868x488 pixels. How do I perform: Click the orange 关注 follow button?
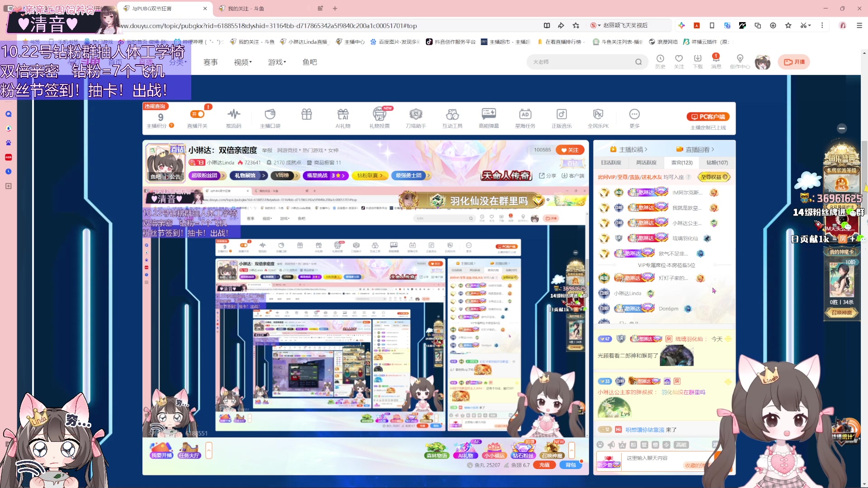[570, 150]
